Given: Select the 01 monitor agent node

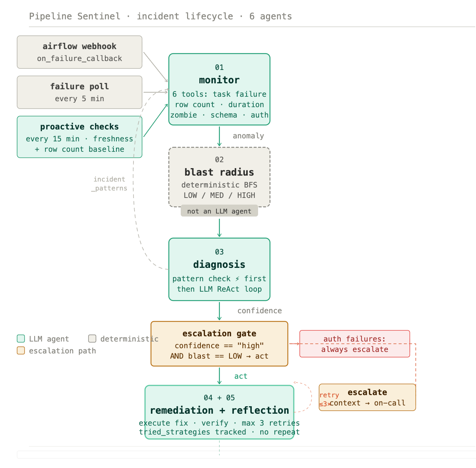Looking at the screenshot, I should [x=219, y=89].
